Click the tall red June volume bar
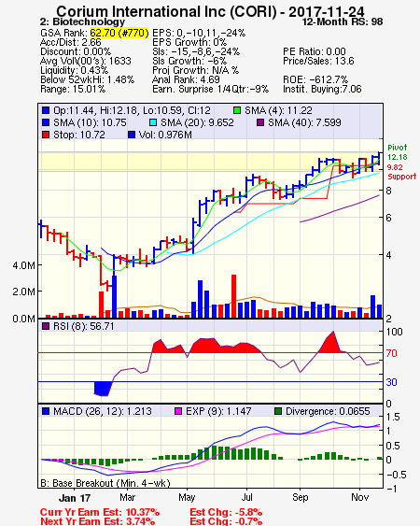 pyautogui.click(x=233, y=296)
